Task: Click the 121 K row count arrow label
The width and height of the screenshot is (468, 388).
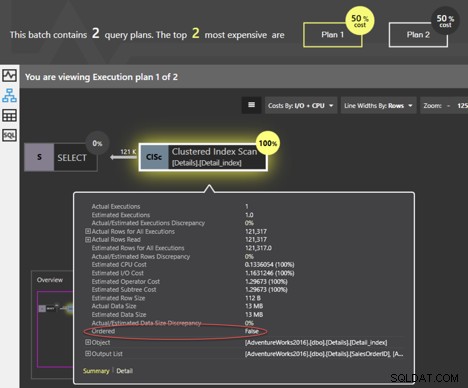Action: (x=128, y=152)
